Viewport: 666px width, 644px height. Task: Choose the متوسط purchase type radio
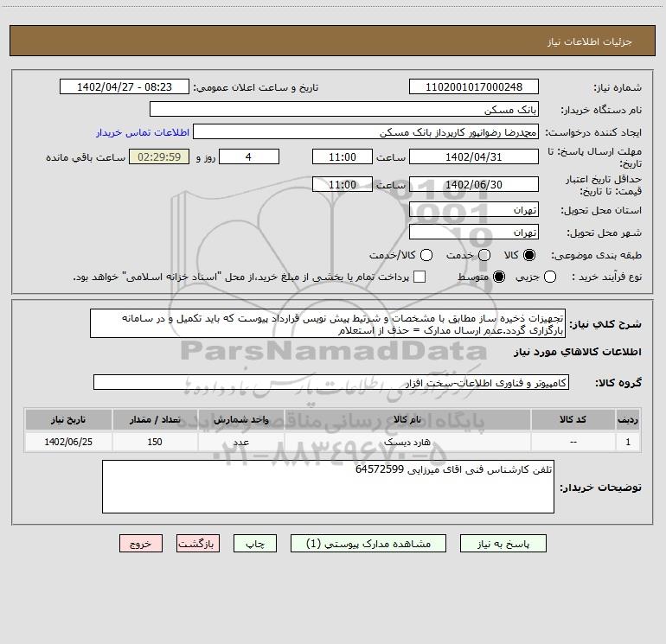499,277
